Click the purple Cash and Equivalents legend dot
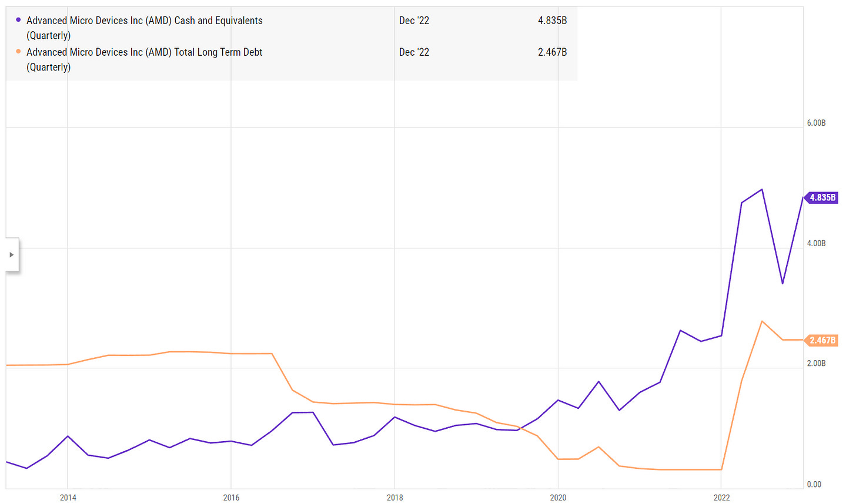This screenshot has width=856, height=504. point(18,20)
